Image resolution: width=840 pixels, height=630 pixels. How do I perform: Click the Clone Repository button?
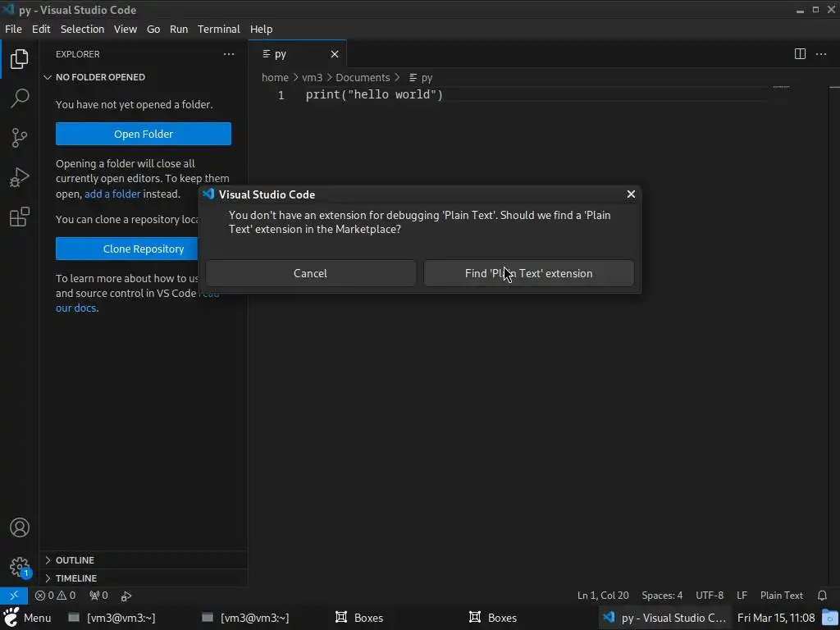127,249
